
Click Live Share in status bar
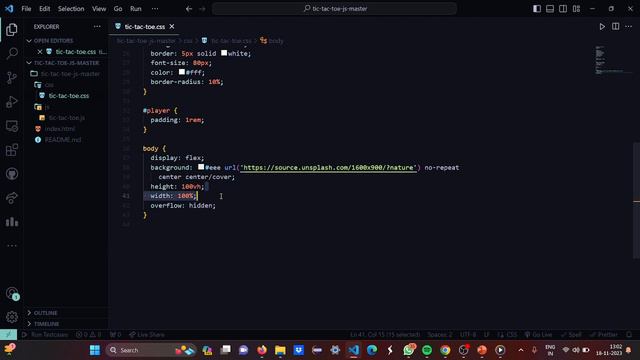tap(147, 335)
